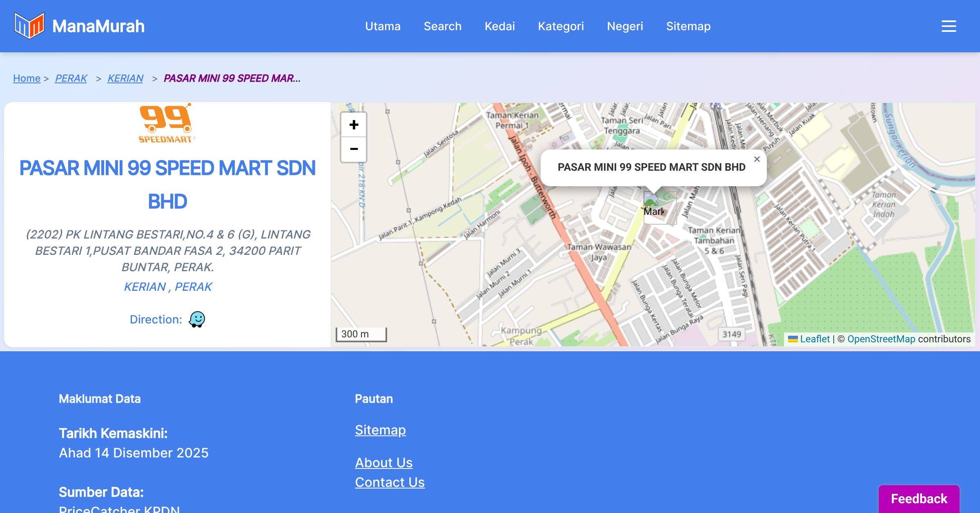Select Negeri from top navigation
Screen dimensions: 980x513
point(625,26)
